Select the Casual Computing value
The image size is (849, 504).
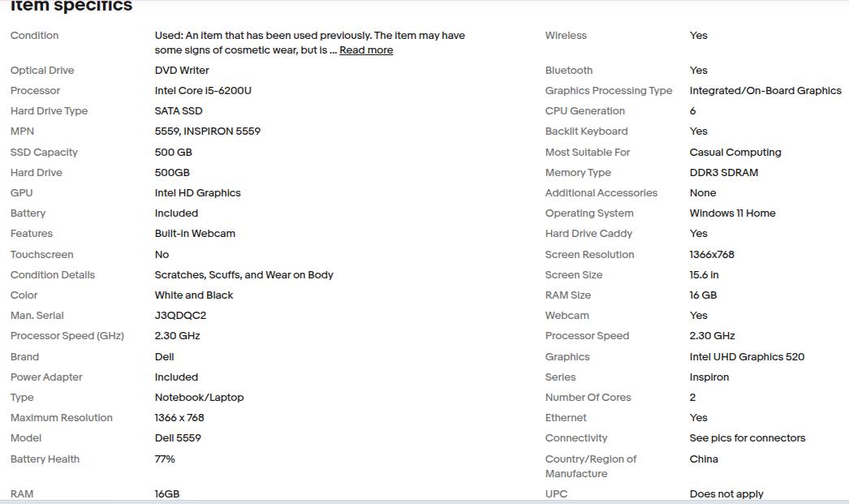point(735,153)
